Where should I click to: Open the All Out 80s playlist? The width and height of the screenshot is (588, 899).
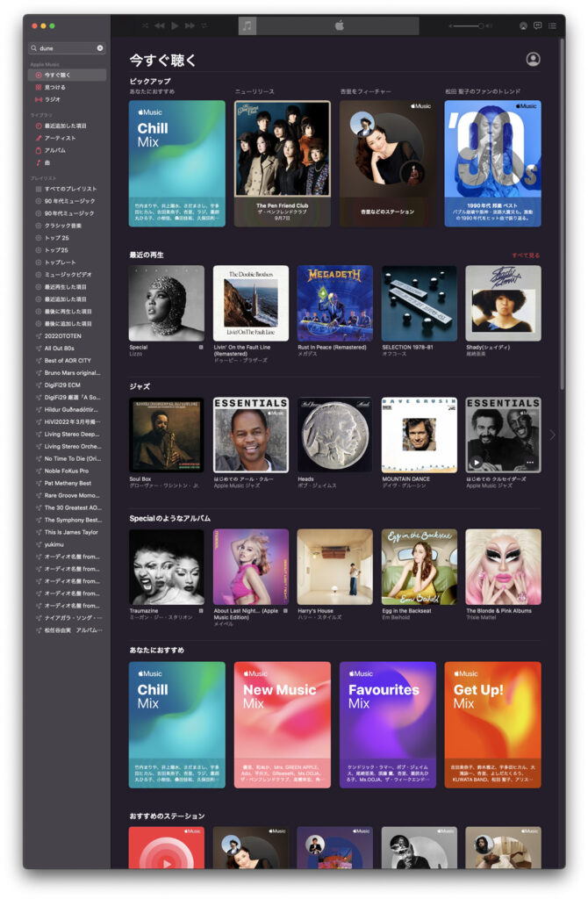[x=67, y=348]
